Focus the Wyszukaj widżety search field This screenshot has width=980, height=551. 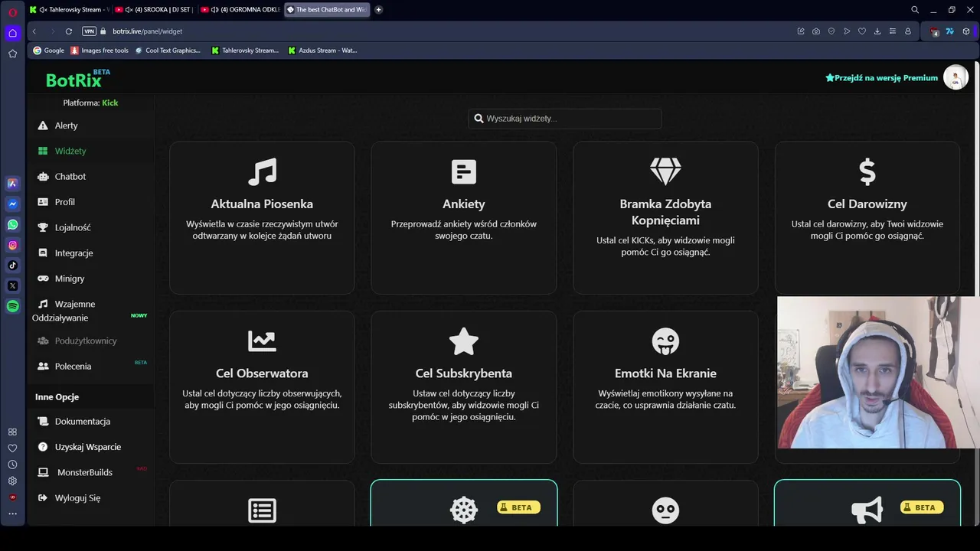(x=565, y=119)
